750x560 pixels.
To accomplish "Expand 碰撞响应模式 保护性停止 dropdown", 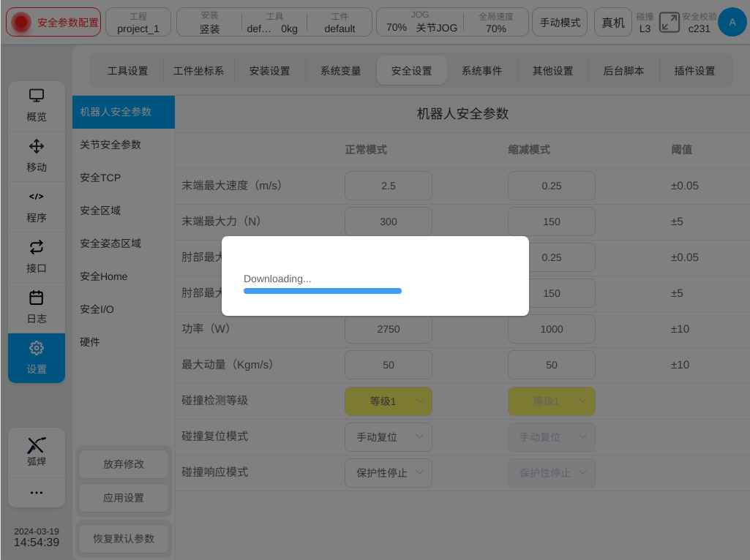I will point(389,473).
